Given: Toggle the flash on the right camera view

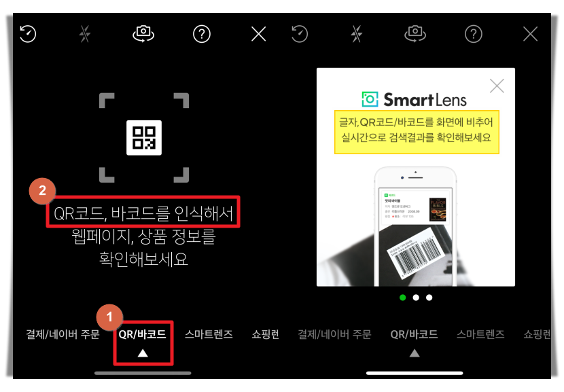Looking at the screenshot, I should pos(357,33).
